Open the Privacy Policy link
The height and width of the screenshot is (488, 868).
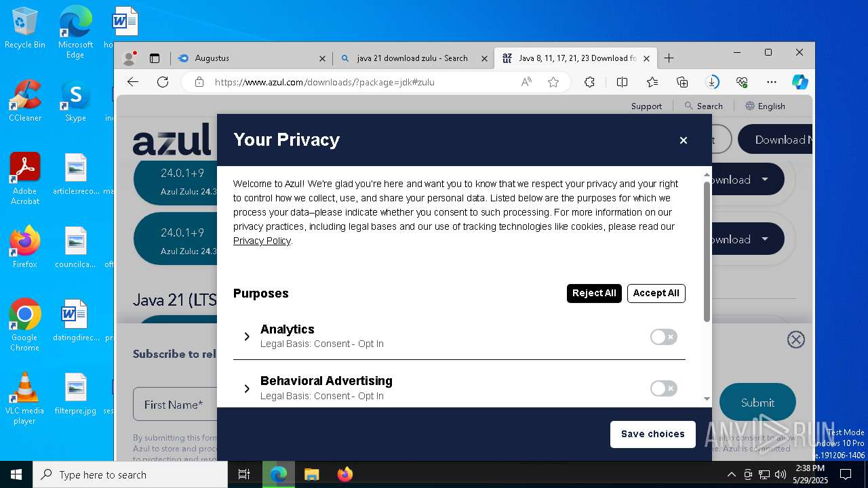click(x=262, y=241)
